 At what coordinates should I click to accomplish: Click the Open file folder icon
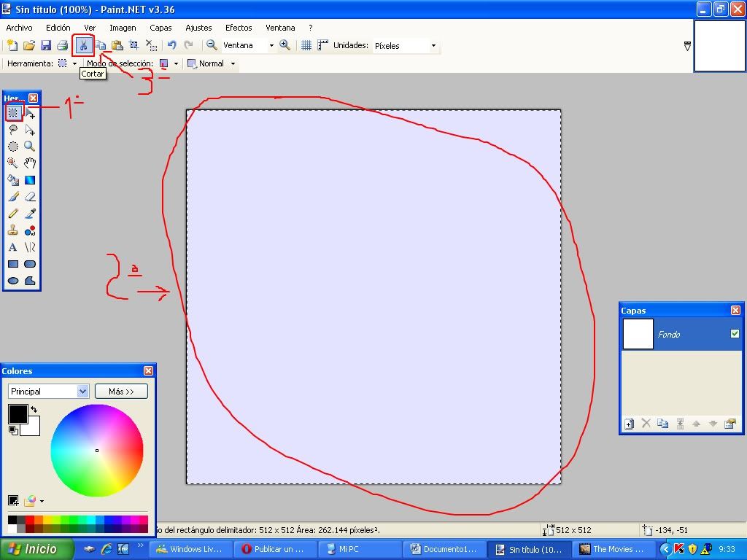tap(29, 45)
